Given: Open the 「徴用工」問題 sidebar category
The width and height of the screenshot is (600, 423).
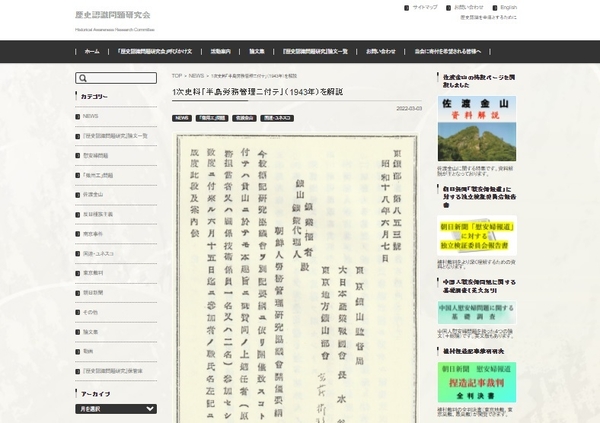Looking at the screenshot, I should 98,175.
